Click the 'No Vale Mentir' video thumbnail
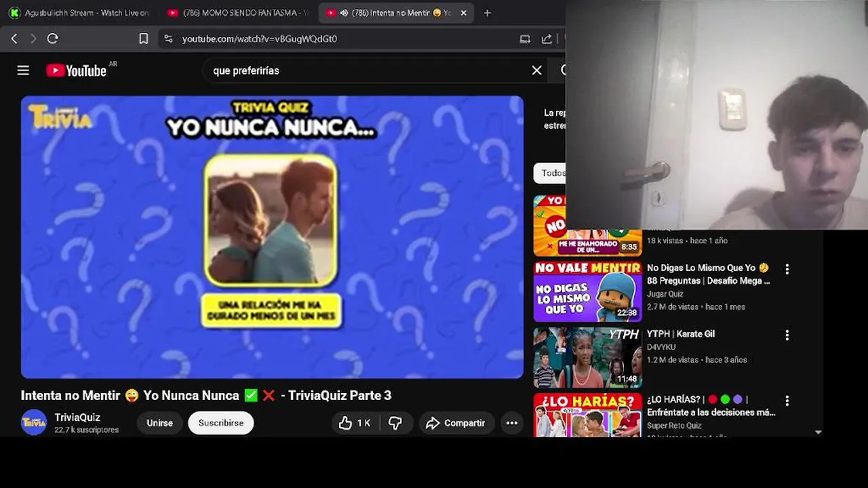The height and width of the screenshot is (488, 868). tap(587, 291)
